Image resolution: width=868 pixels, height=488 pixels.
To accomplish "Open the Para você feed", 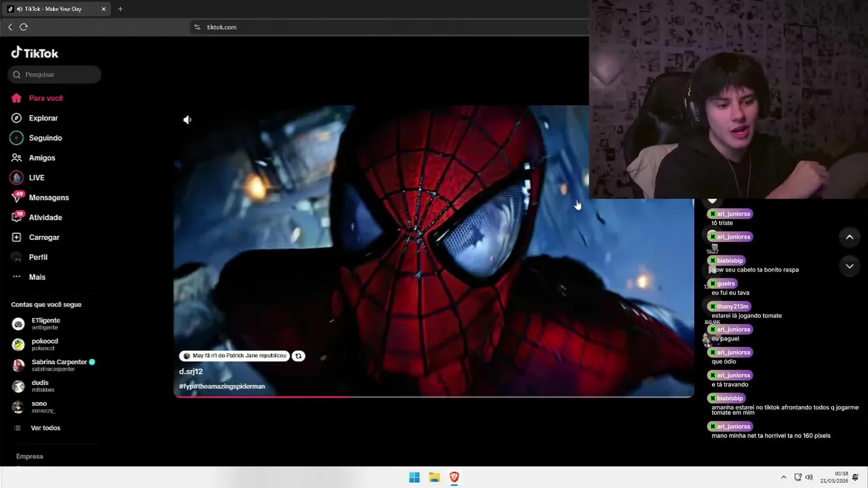I will [46, 98].
